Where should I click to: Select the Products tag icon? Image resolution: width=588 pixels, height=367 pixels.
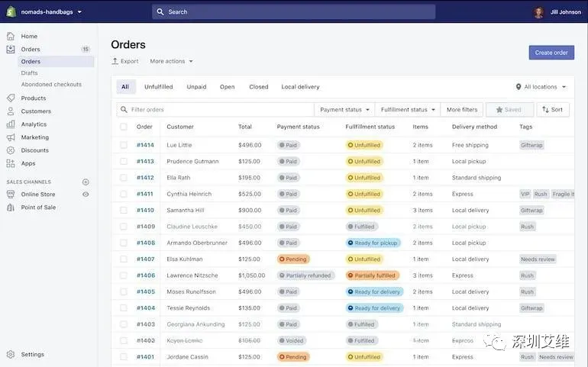11,98
